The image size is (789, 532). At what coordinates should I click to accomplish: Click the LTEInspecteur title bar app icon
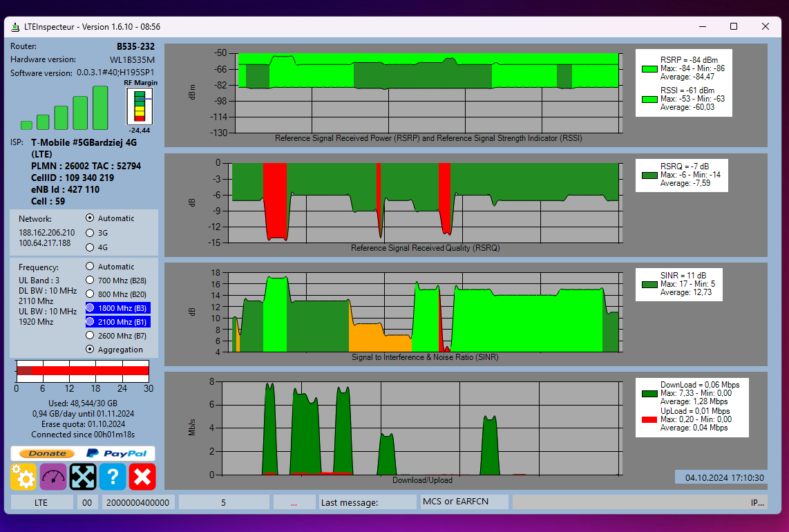[x=16, y=27]
